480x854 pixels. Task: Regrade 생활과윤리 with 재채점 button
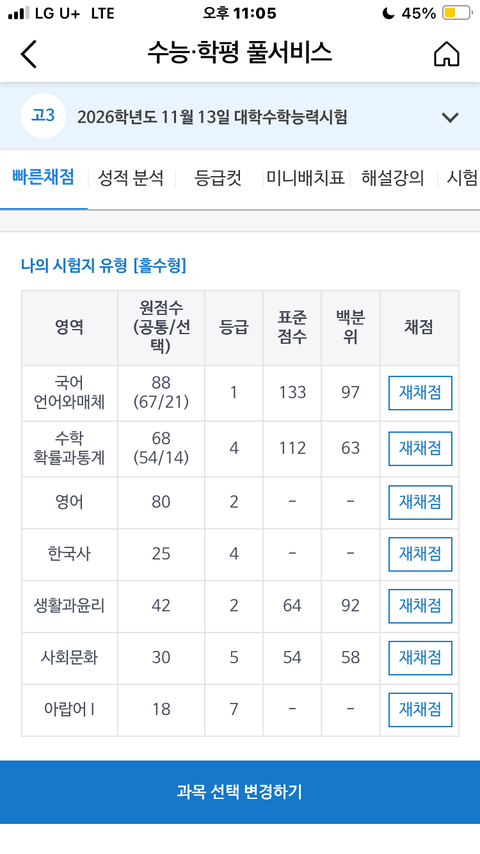[x=420, y=606]
